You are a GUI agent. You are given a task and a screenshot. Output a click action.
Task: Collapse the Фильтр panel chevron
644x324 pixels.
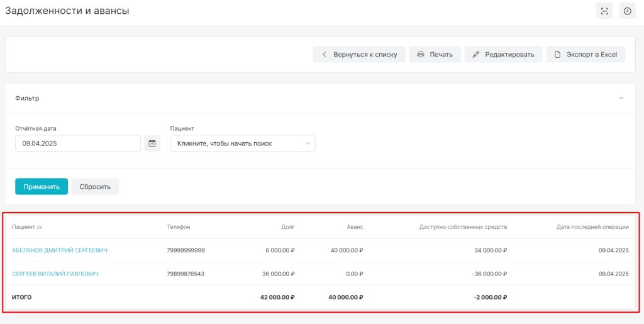coord(621,98)
